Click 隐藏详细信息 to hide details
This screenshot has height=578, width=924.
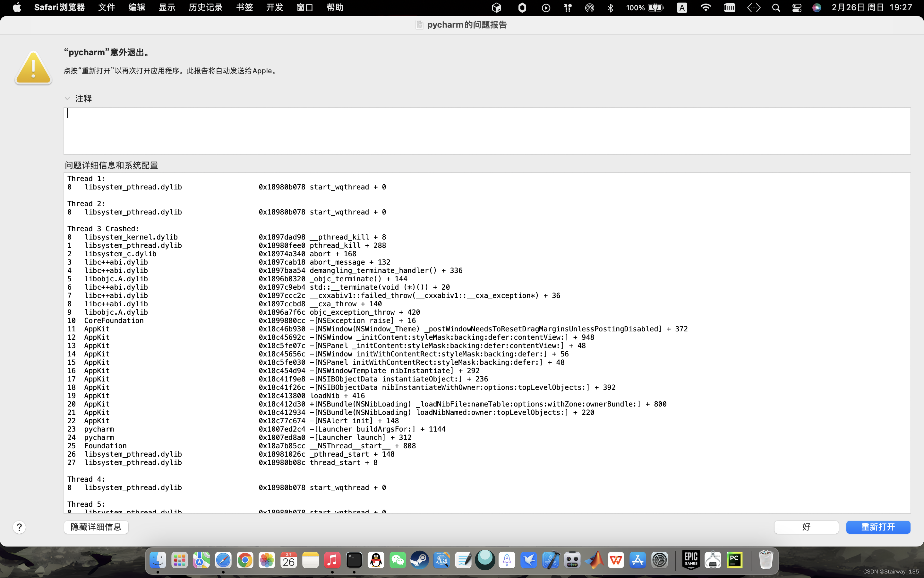[x=96, y=527]
